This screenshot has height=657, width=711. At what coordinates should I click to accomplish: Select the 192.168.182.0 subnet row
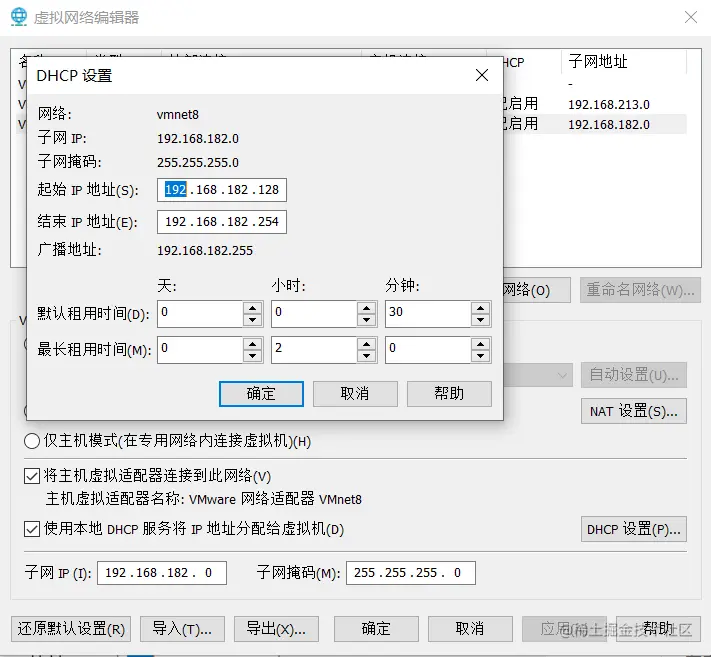point(595,124)
